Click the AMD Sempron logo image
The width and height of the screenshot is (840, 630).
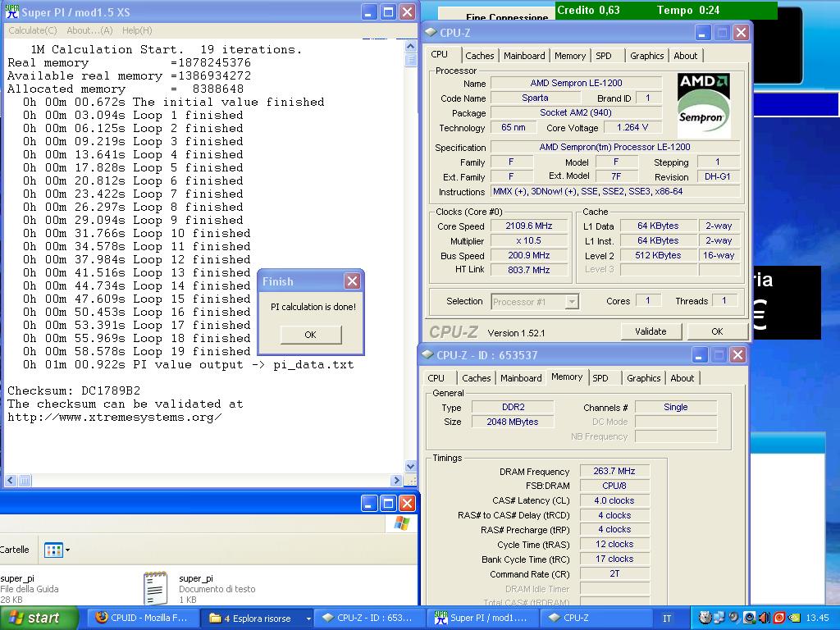coord(703,106)
